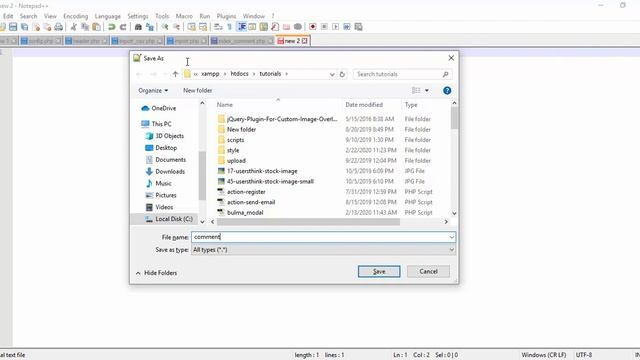
Task: Select the bulma_modal PHP file
Action: [245, 213]
